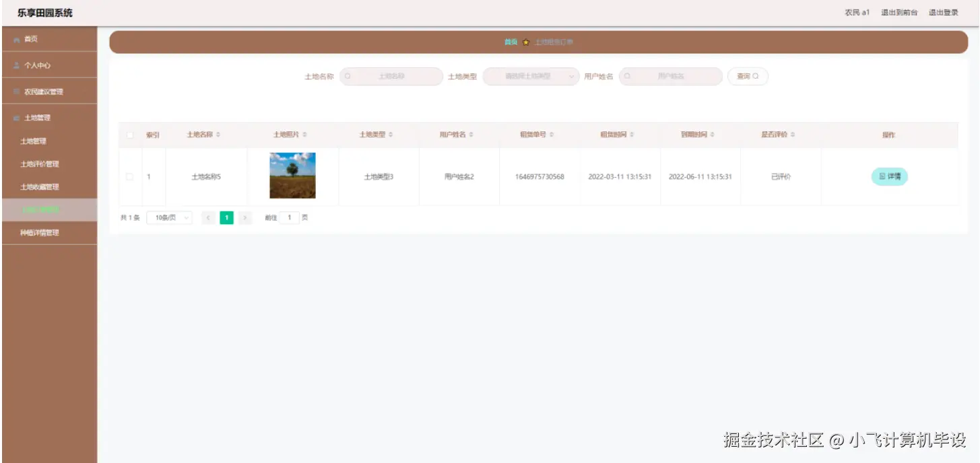
Task: Sort by 用户姓名 using its sort arrows
Action: coord(471,135)
